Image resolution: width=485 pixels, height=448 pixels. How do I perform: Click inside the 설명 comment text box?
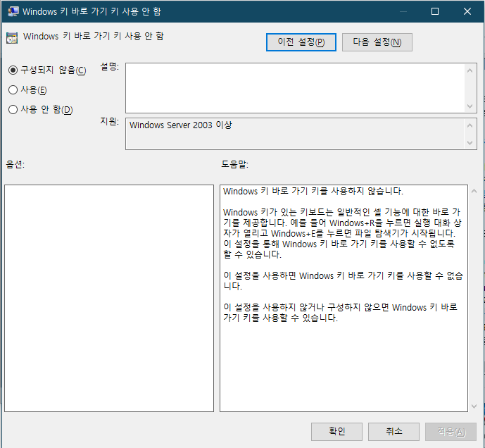(x=295, y=88)
